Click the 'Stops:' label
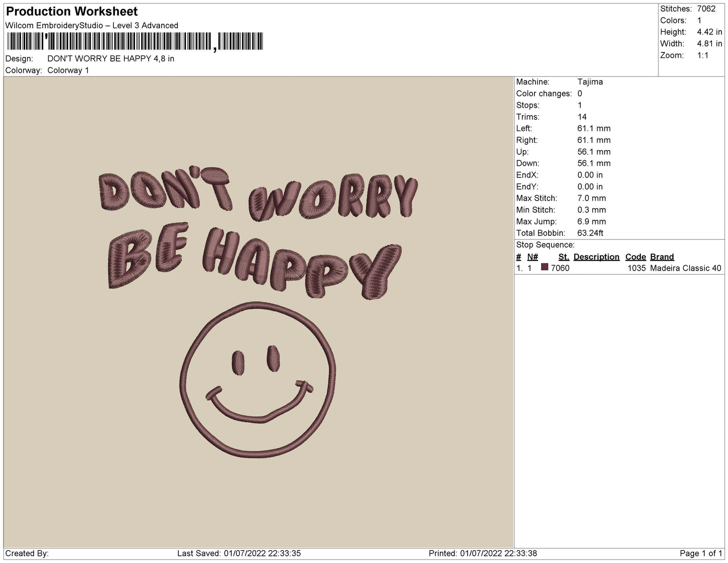 click(528, 105)
